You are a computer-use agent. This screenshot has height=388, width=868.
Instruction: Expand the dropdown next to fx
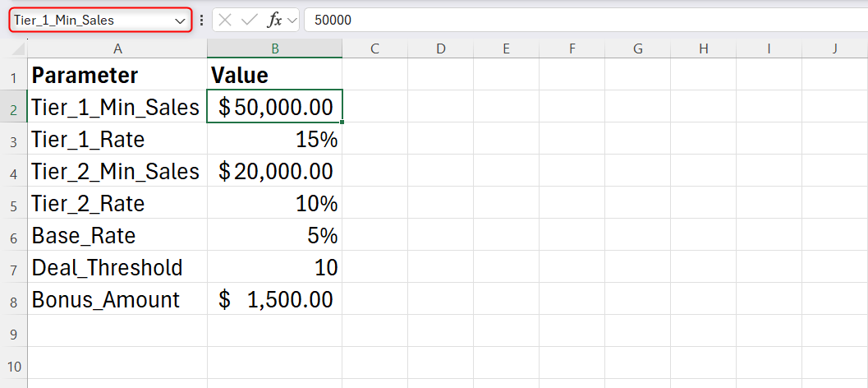292,21
